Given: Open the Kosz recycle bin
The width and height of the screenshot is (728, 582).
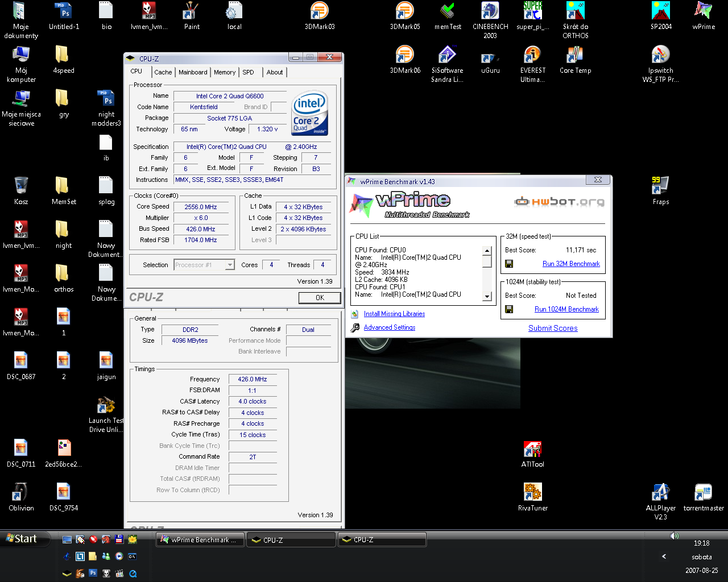Looking at the screenshot, I should point(21,190).
